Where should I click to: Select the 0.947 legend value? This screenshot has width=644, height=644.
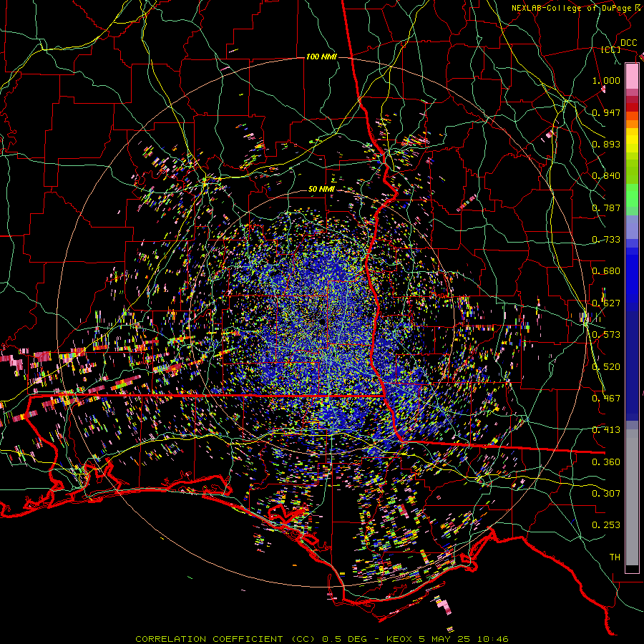click(x=606, y=112)
